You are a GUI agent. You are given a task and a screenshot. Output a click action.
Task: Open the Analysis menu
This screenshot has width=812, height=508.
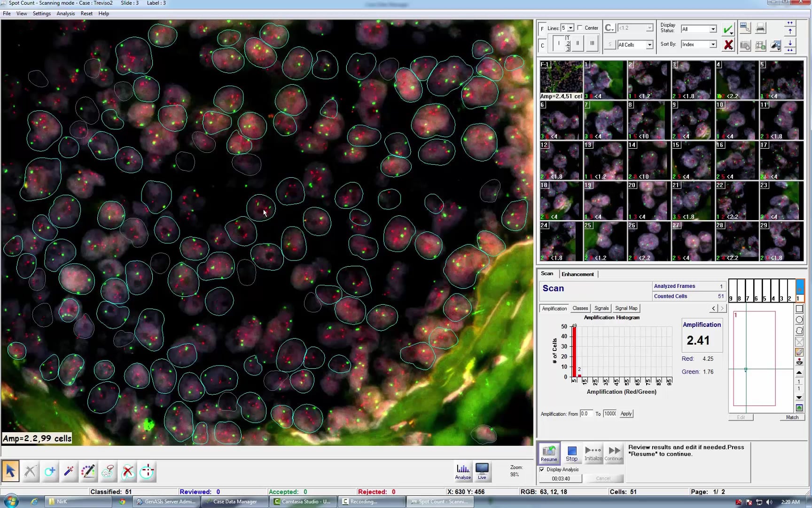click(x=66, y=14)
